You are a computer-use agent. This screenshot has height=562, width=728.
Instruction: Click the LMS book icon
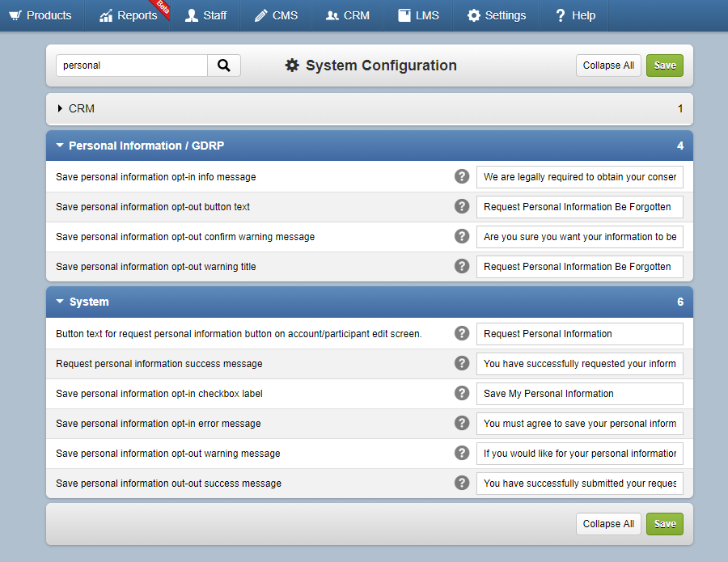point(404,15)
